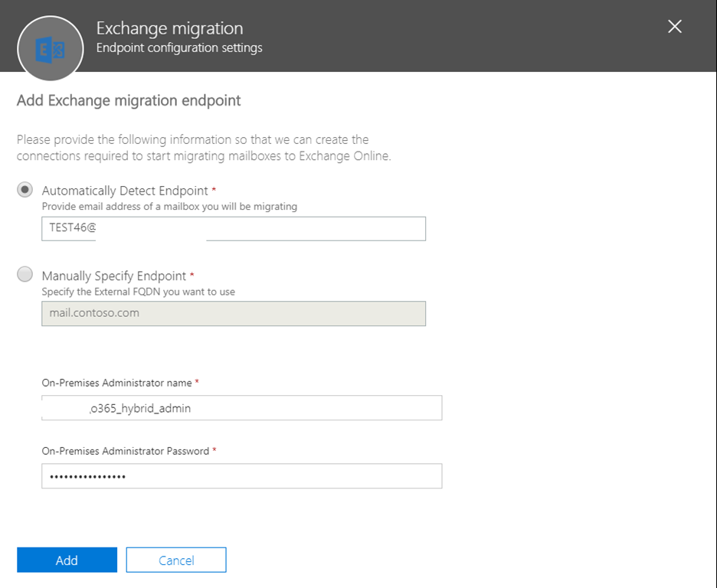This screenshot has height=588, width=717.
Task: Select Manually Specify Endpoint radio button
Action: (25, 275)
